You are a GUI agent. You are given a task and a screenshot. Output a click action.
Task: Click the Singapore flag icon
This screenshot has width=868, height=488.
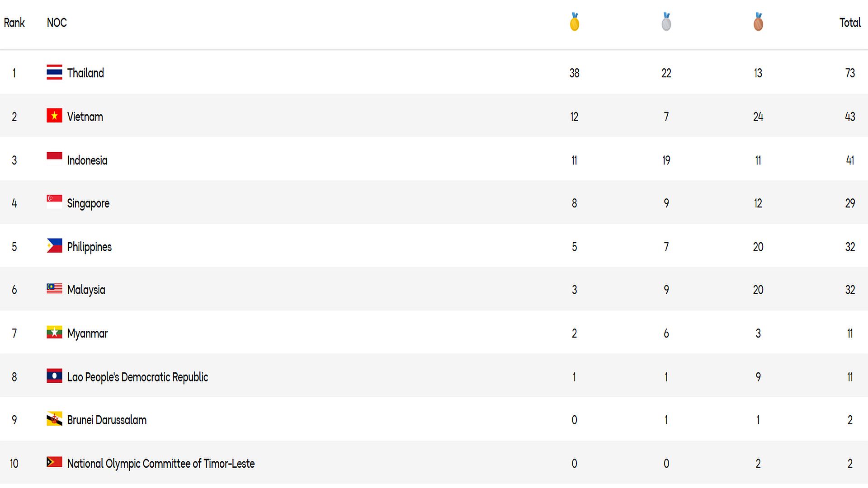click(x=54, y=202)
